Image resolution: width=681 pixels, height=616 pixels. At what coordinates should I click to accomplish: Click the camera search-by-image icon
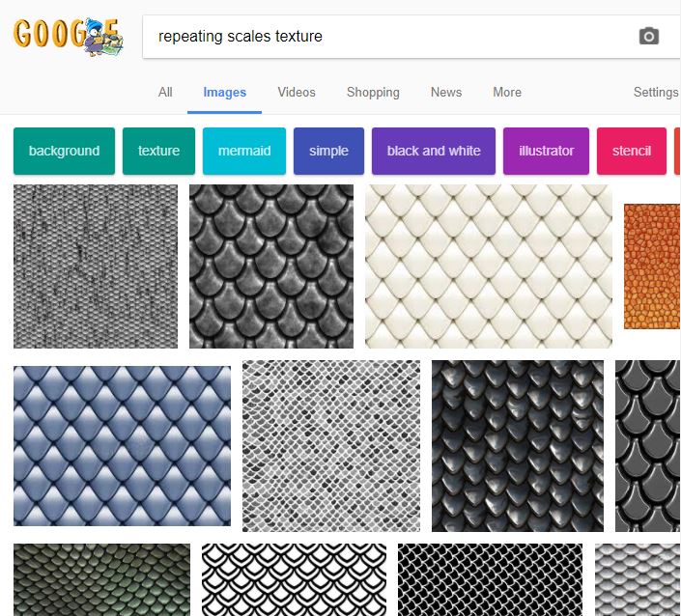tap(648, 37)
